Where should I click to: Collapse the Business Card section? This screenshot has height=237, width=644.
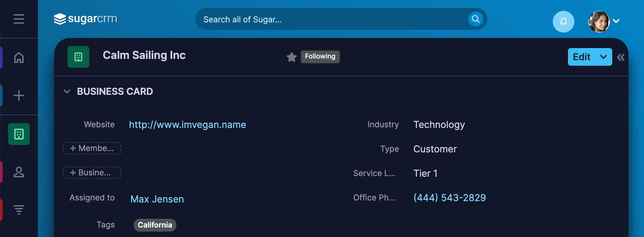[x=67, y=91]
